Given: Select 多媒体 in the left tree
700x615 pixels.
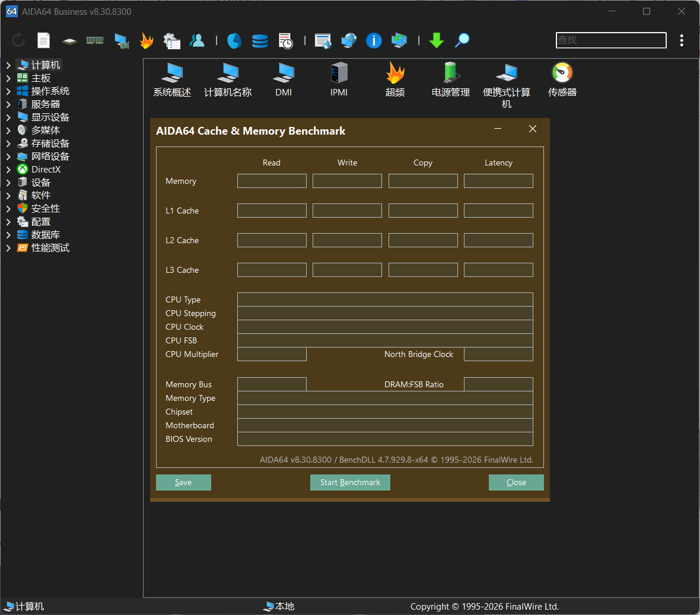Looking at the screenshot, I should click(x=46, y=130).
